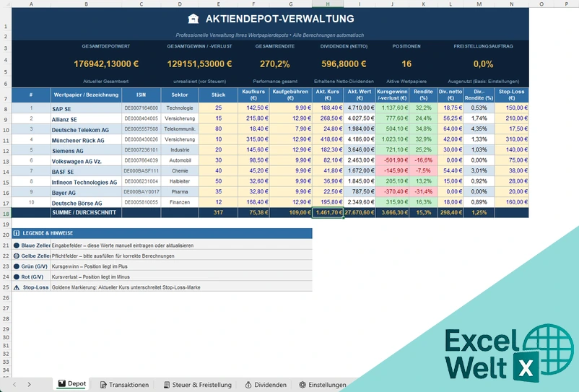Click the Gelbe Zellen legend description Pflichtfelder
579x392 pixels.
click(113, 256)
